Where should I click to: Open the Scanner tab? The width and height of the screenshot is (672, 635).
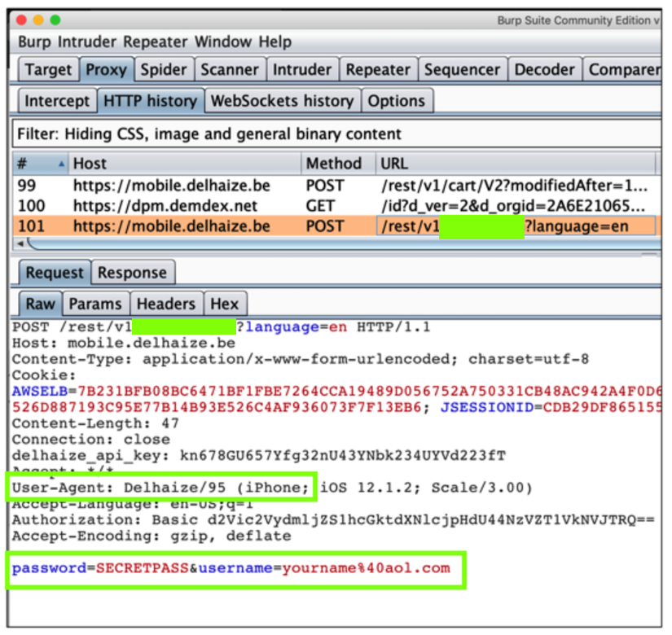tap(230, 69)
